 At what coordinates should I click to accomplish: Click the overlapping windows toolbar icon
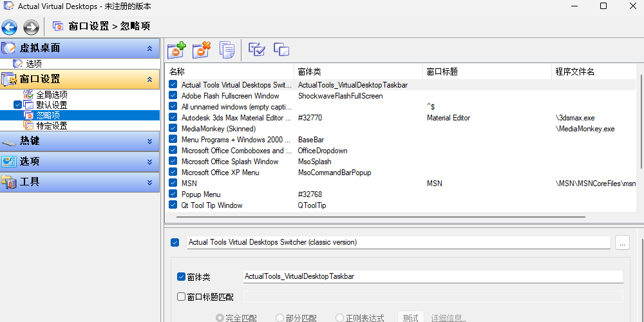pos(281,50)
